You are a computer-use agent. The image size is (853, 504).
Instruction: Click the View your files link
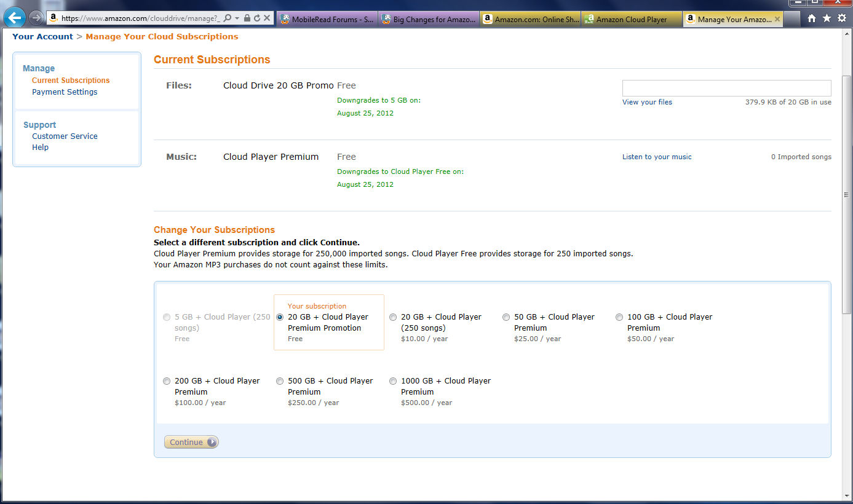pos(647,102)
